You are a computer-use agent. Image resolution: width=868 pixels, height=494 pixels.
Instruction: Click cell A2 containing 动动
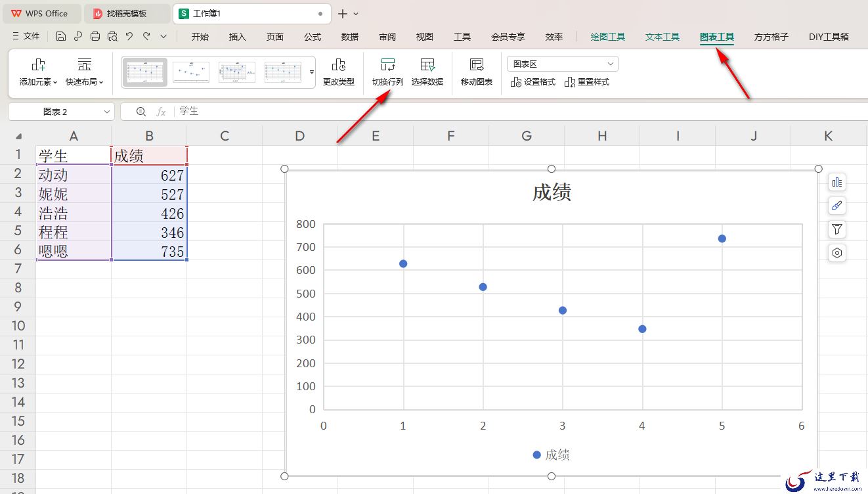74,175
